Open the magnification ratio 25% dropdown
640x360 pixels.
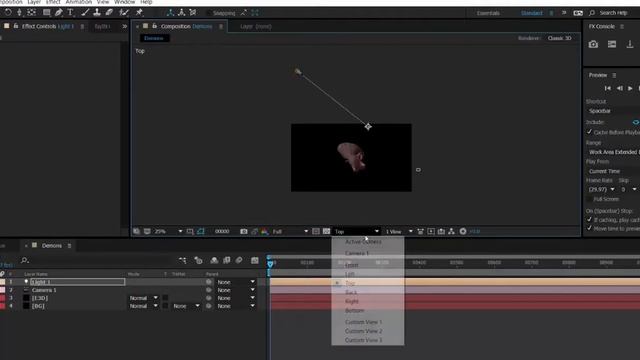point(168,231)
